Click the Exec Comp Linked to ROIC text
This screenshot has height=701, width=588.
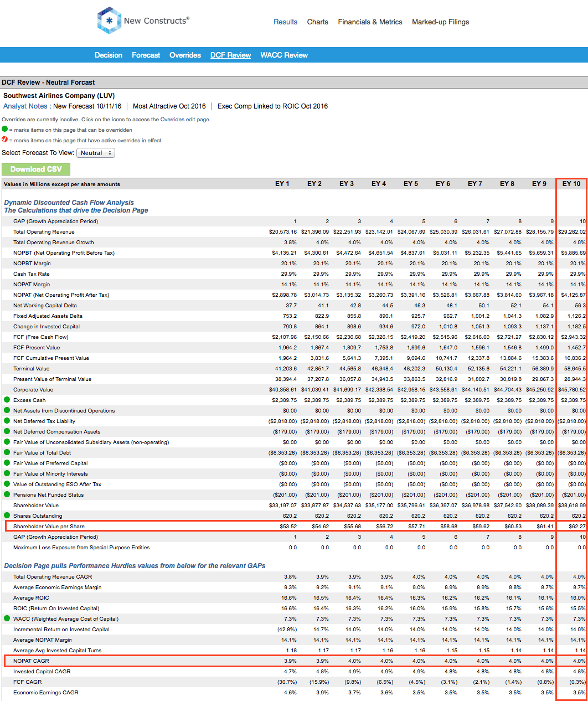(x=272, y=106)
